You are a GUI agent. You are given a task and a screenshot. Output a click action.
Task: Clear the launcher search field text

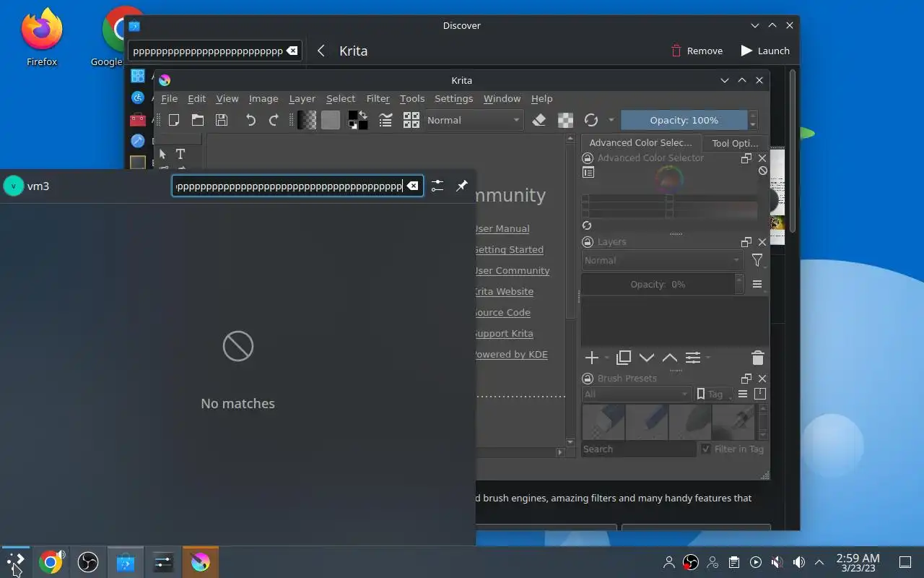[412, 186]
